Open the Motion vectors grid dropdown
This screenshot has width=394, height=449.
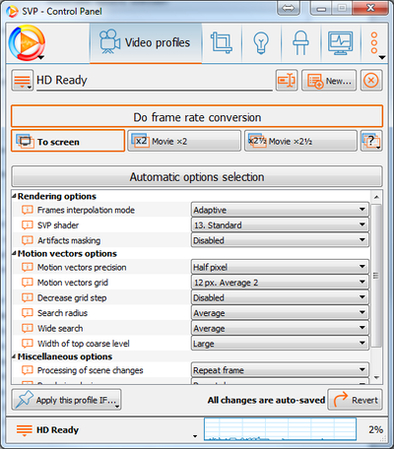coord(280,282)
